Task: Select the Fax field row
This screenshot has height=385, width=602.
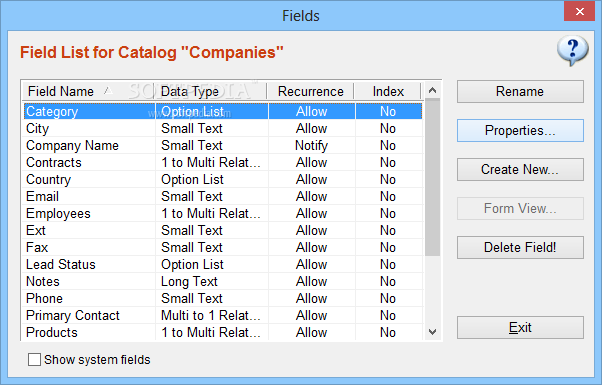Action: (223, 248)
